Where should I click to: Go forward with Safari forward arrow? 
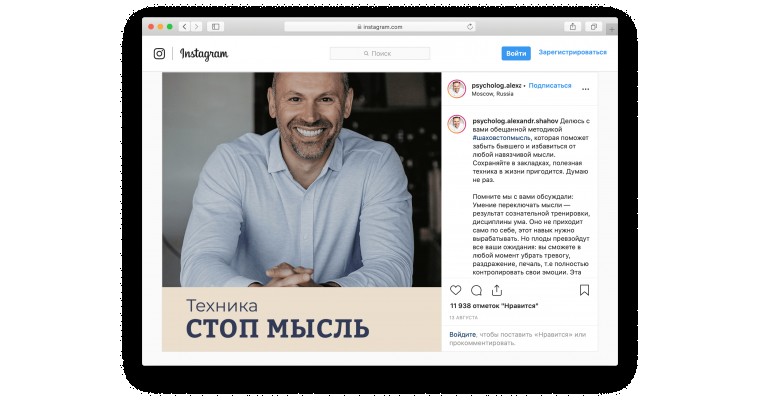click(196, 27)
